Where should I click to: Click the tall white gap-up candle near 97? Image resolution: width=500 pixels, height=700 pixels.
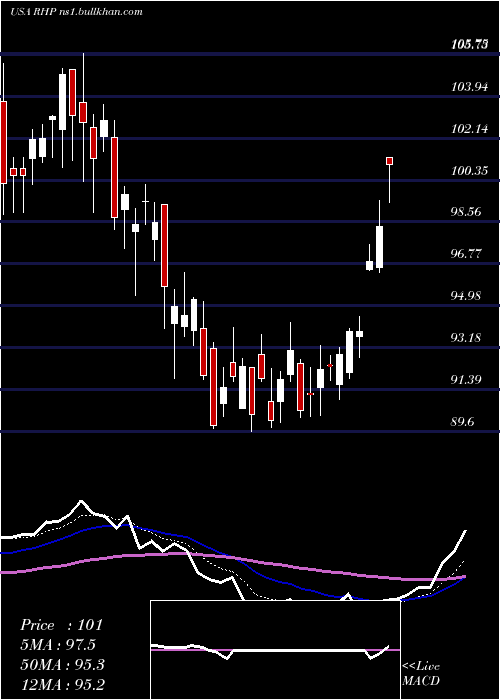379,247
